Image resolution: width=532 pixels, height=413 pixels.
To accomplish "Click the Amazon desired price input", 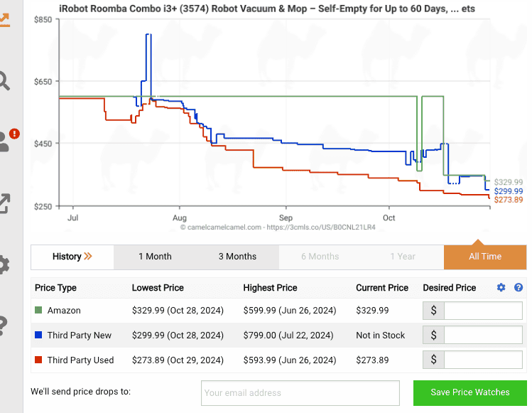I will click(x=483, y=311).
